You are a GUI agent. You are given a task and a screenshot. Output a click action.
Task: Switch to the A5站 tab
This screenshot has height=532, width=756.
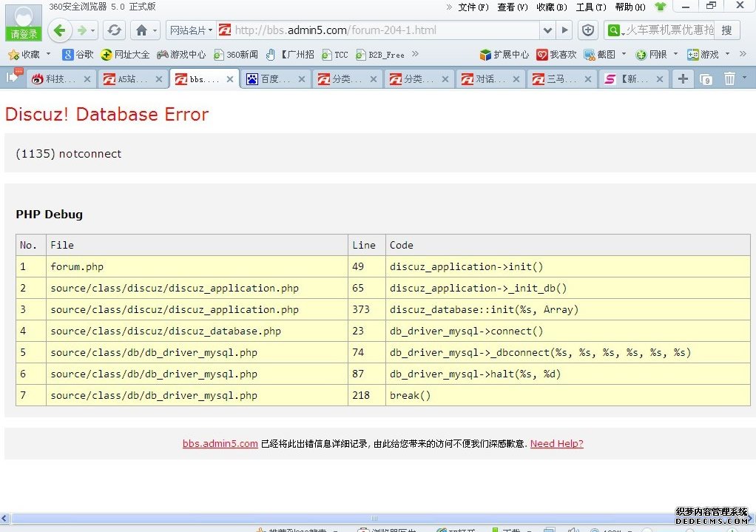[x=132, y=78]
